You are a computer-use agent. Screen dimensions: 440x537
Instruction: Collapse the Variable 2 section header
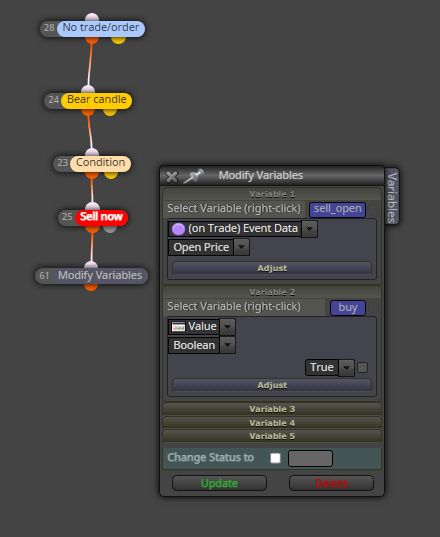(272, 292)
